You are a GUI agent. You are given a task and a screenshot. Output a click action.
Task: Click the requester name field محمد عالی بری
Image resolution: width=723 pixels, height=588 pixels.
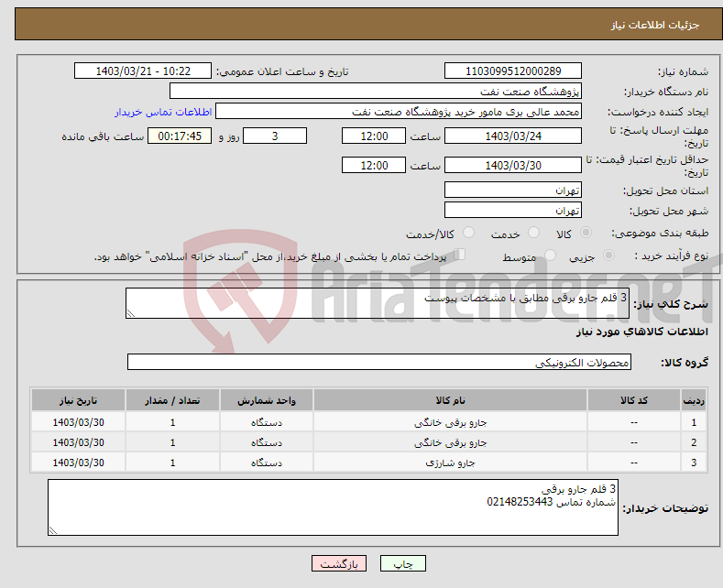(399, 112)
